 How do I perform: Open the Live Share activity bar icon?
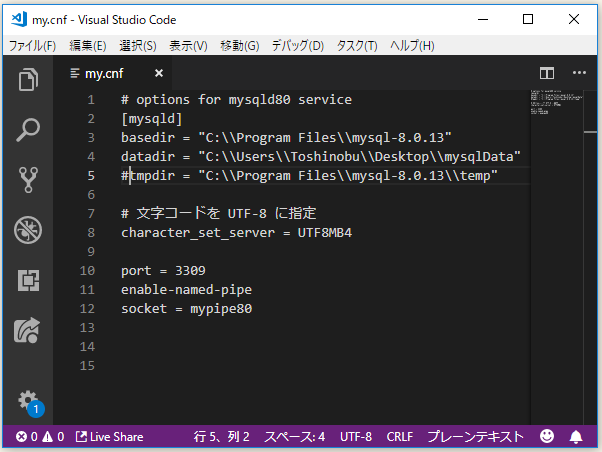[27, 330]
